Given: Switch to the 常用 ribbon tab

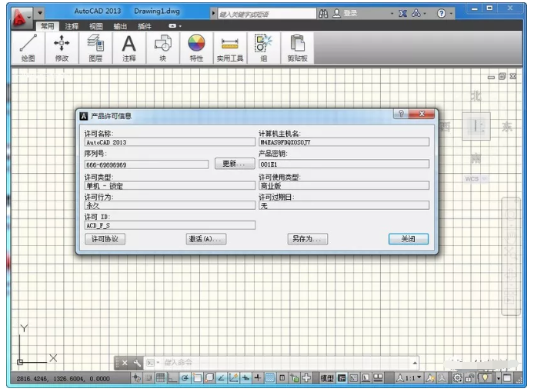Looking at the screenshot, I should (48, 26).
